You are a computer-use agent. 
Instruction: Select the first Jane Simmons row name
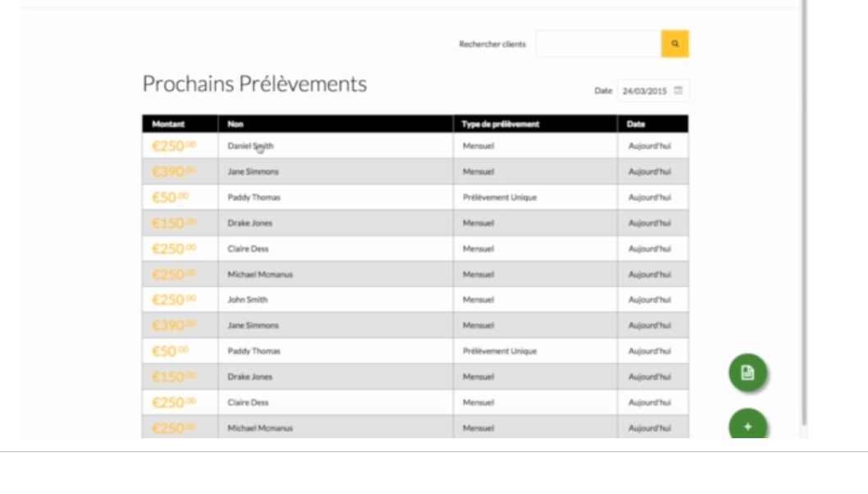[253, 172]
